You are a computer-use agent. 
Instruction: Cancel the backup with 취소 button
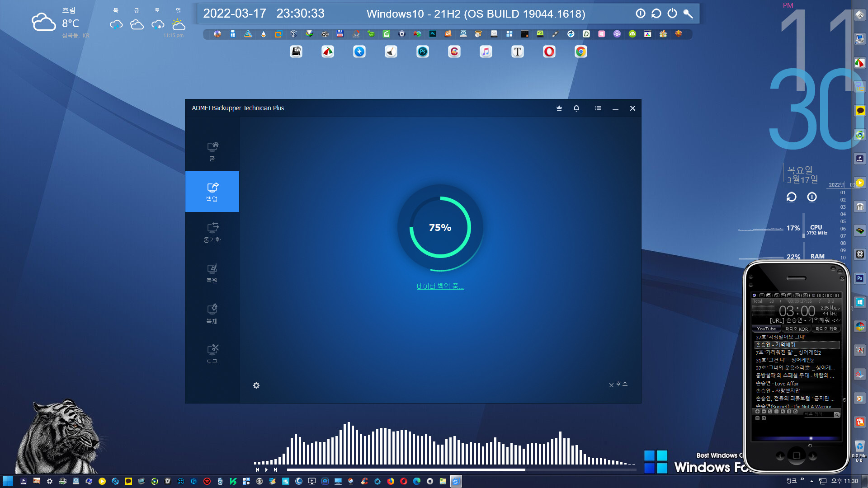point(618,384)
